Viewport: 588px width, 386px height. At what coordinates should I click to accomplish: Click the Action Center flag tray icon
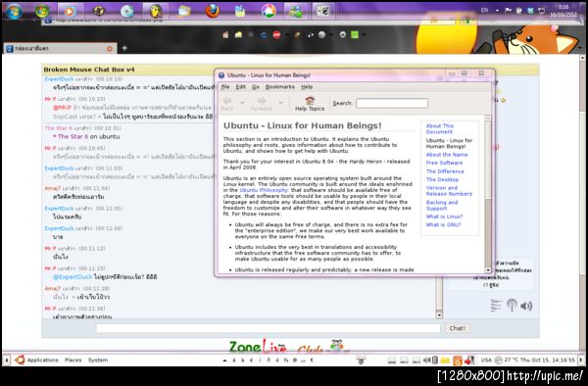point(508,11)
